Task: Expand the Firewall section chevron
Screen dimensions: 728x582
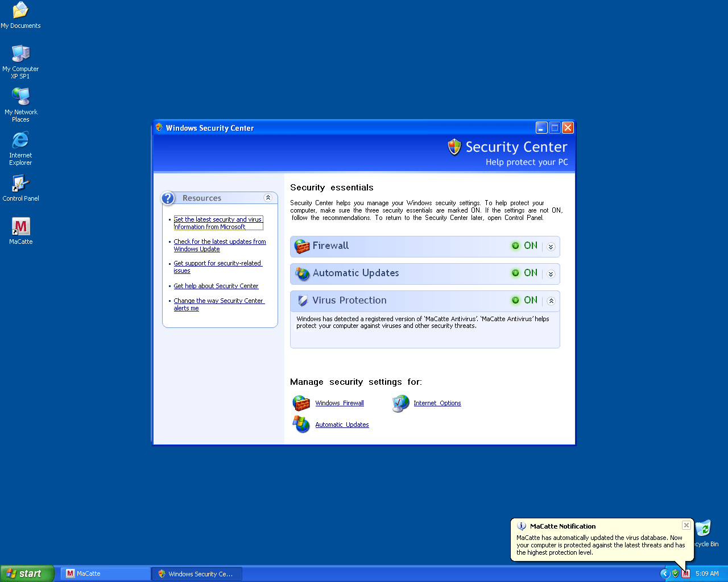Action: pos(551,247)
